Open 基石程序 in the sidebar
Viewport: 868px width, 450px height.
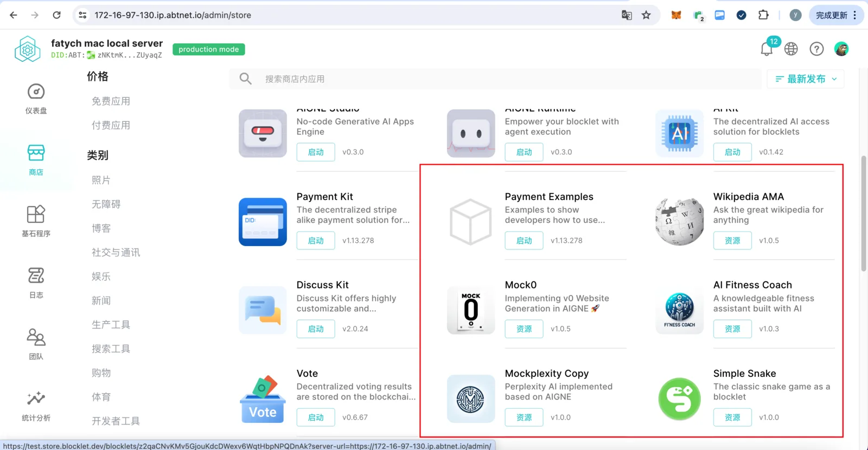[36, 222]
